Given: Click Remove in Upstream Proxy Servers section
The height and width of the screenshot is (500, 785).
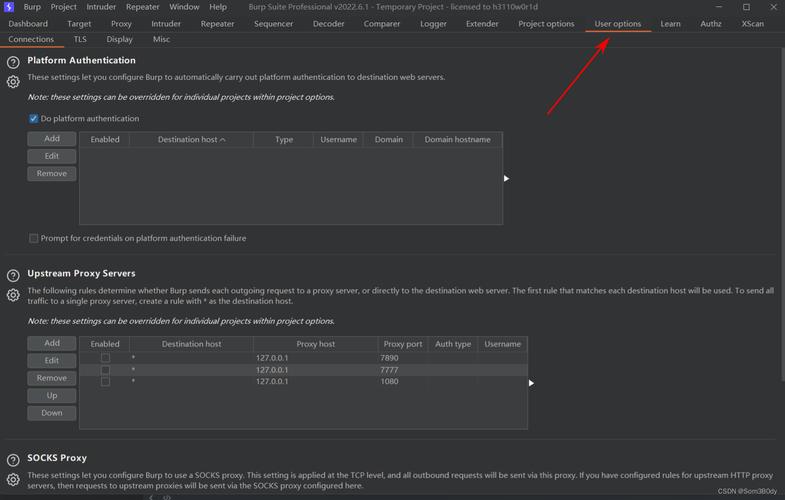Looking at the screenshot, I should pos(52,378).
